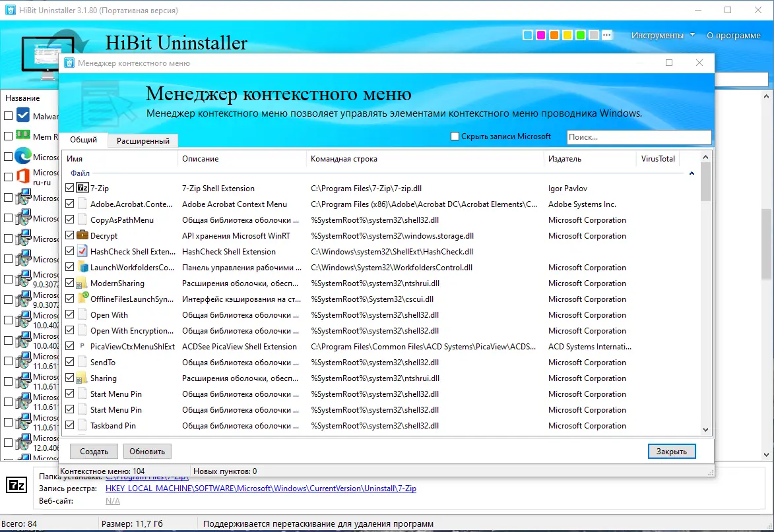Viewport: 774px width, 532px height.
Task: Click Adobe.Acrobat.ContextMenu file icon
Action: pyautogui.click(x=82, y=204)
